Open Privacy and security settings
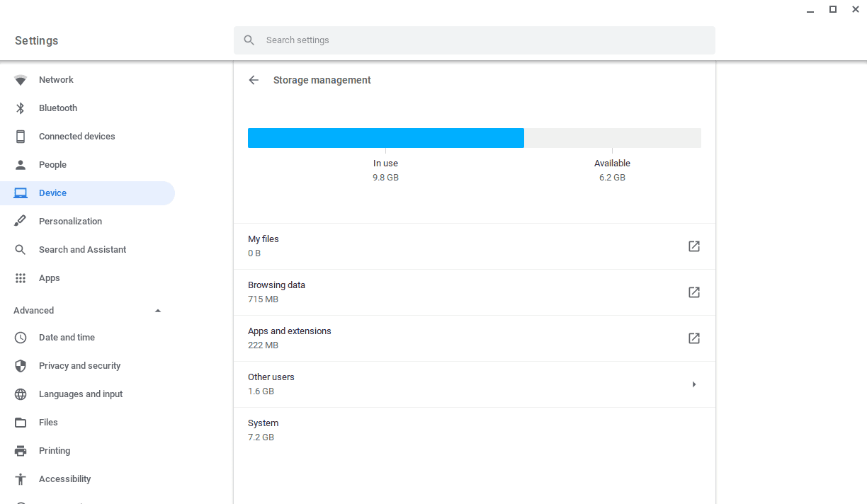 (79, 366)
